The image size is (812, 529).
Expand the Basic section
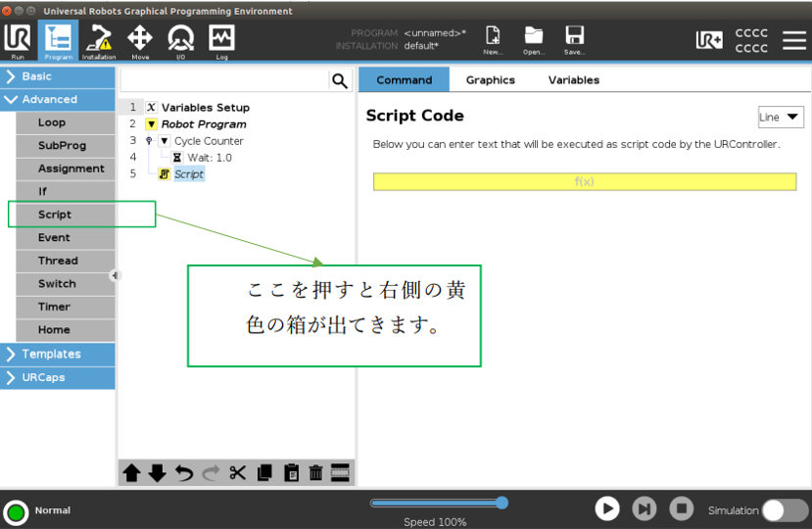pos(58,76)
